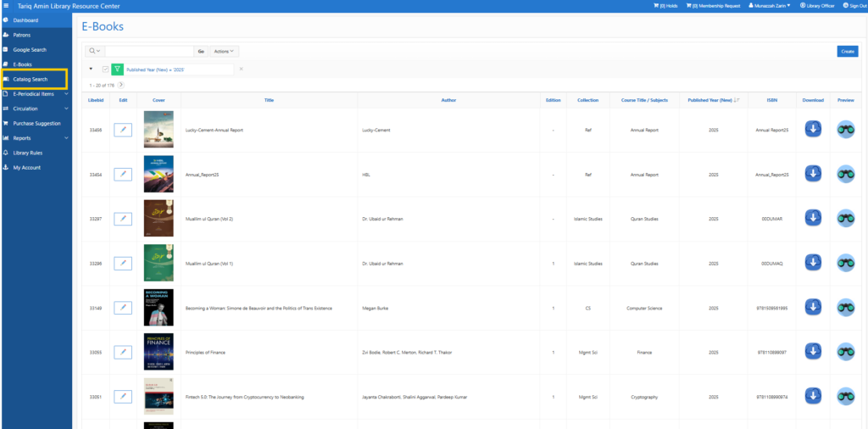Open Catalog Search in the sidebar
Image resolution: width=868 pixels, height=429 pixels.
[x=31, y=79]
